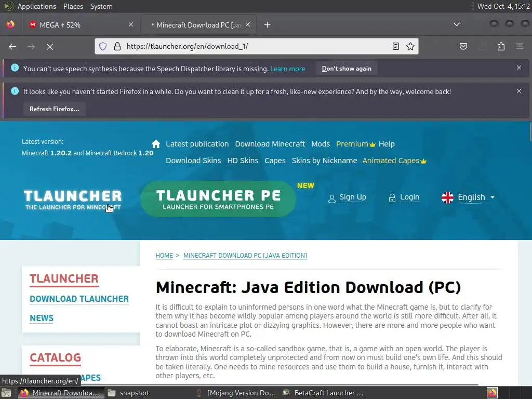Click the crown icon next to Premium
Image resolution: width=532 pixels, height=399 pixels.
[x=373, y=144]
